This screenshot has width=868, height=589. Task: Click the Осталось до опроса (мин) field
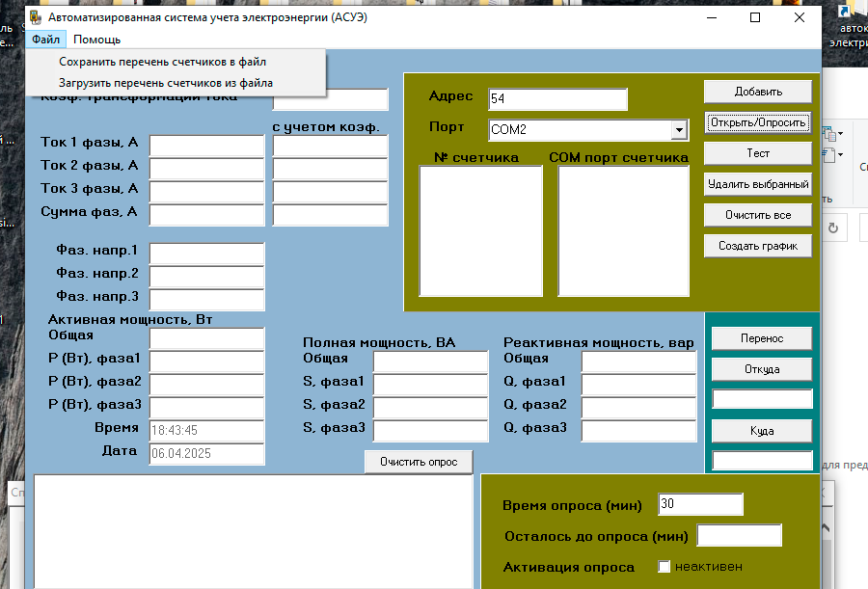pos(739,535)
